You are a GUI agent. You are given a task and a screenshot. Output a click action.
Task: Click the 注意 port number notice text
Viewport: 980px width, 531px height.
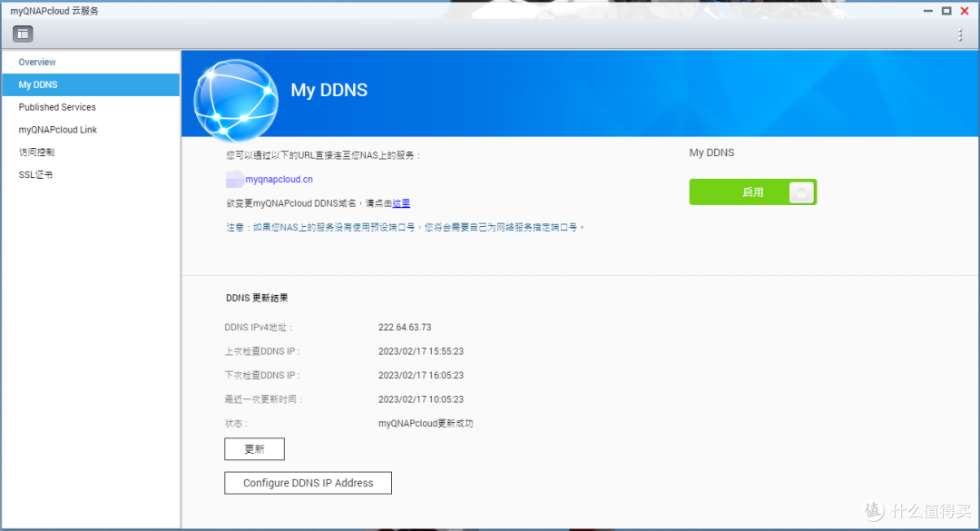click(405, 227)
